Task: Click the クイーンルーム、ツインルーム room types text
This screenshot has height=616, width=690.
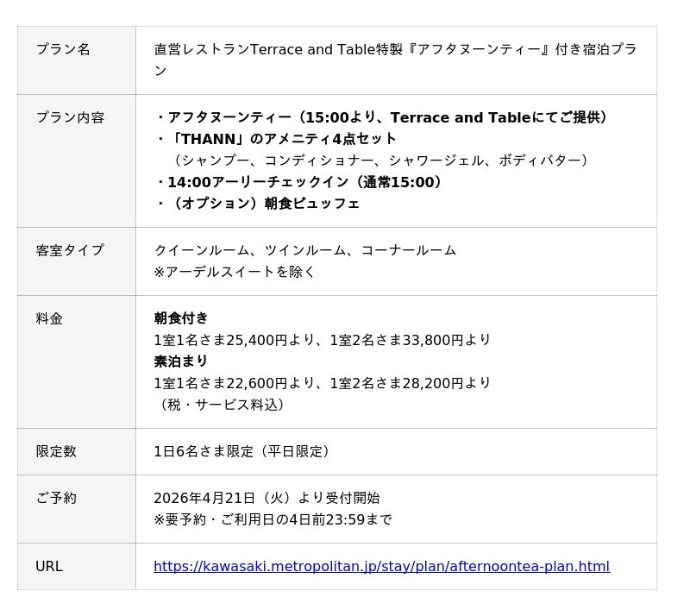Action: [304, 250]
